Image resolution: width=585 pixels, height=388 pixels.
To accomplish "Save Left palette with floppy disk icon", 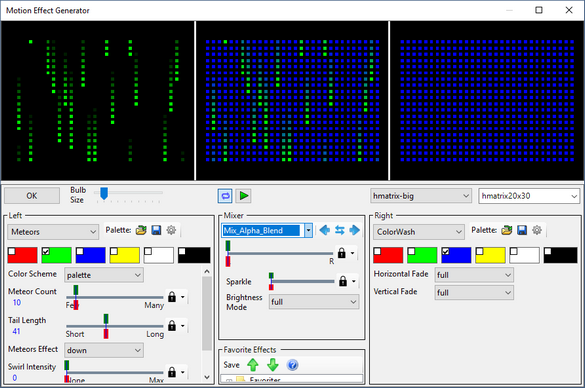I will 156,230.
